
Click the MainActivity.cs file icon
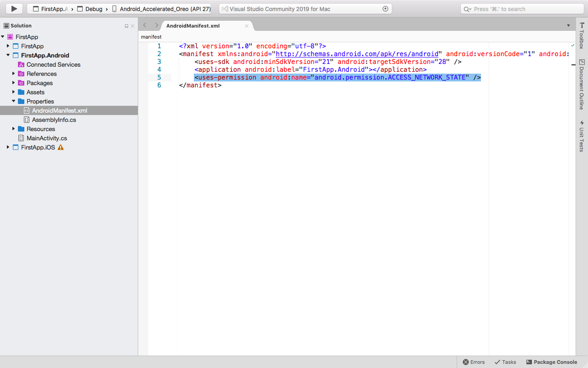(x=21, y=138)
